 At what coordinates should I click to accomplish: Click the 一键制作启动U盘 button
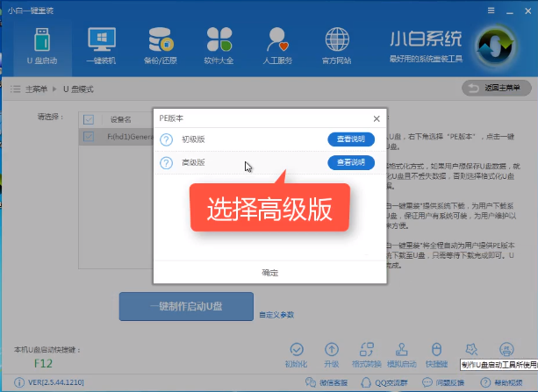tap(186, 306)
